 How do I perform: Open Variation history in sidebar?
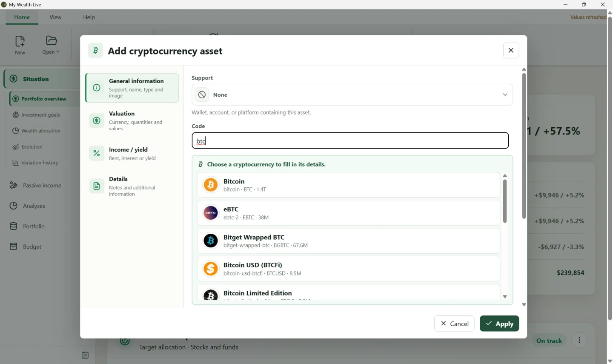tap(35, 163)
